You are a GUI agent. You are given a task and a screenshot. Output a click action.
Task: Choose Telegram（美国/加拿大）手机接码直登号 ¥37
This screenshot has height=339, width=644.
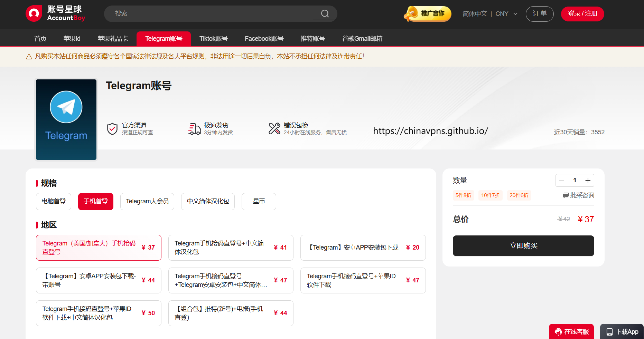coord(99,248)
